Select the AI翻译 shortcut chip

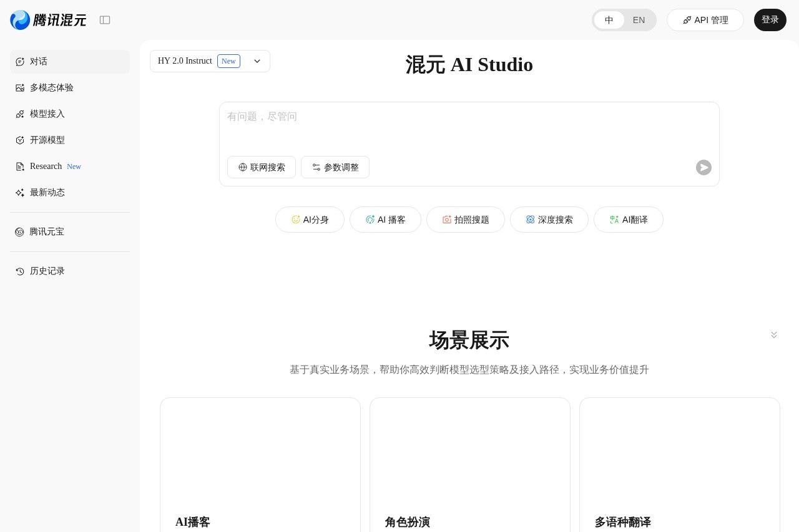[x=629, y=220]
